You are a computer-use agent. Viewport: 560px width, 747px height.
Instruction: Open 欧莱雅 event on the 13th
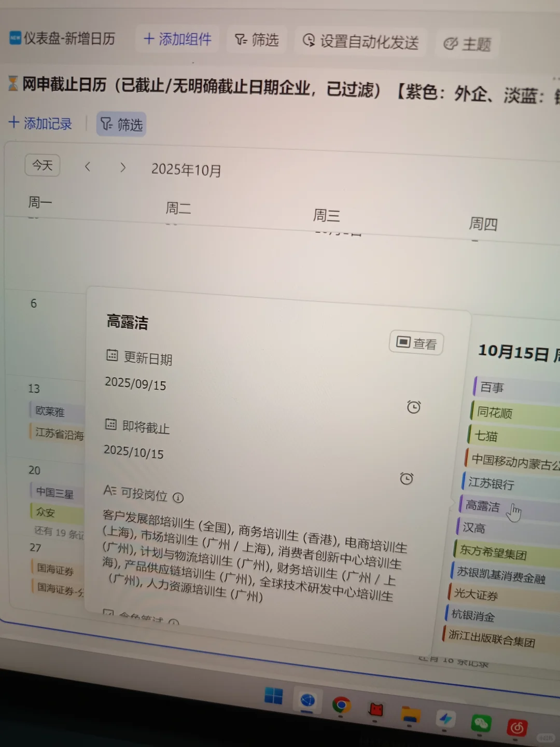click(57, 411)
